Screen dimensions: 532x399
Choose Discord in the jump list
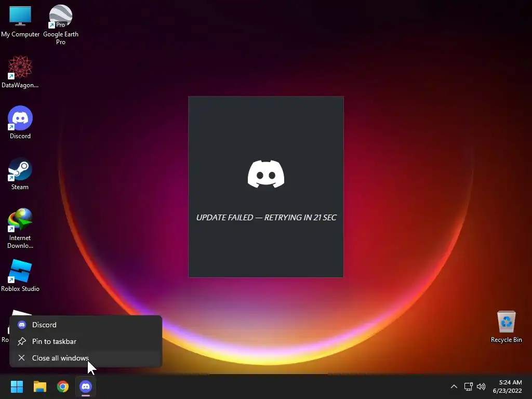[86, 325]
